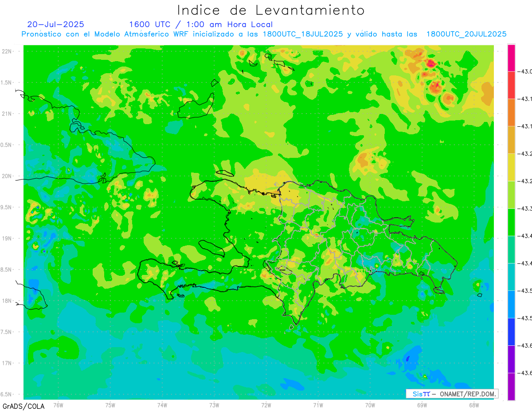Click the '71W' longitude label

tap(318, 405)
